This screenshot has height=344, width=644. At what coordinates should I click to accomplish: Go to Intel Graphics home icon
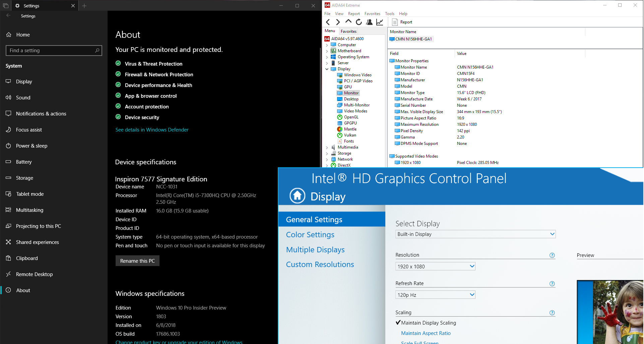pyautogui.click(x=297, y=196)
